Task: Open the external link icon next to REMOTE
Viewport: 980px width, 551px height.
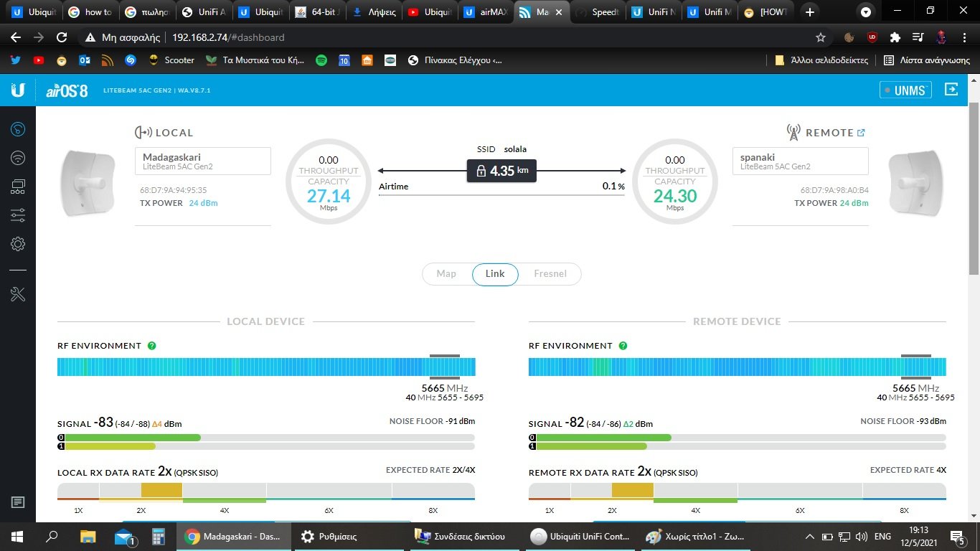Action: [x=862, y=133]
